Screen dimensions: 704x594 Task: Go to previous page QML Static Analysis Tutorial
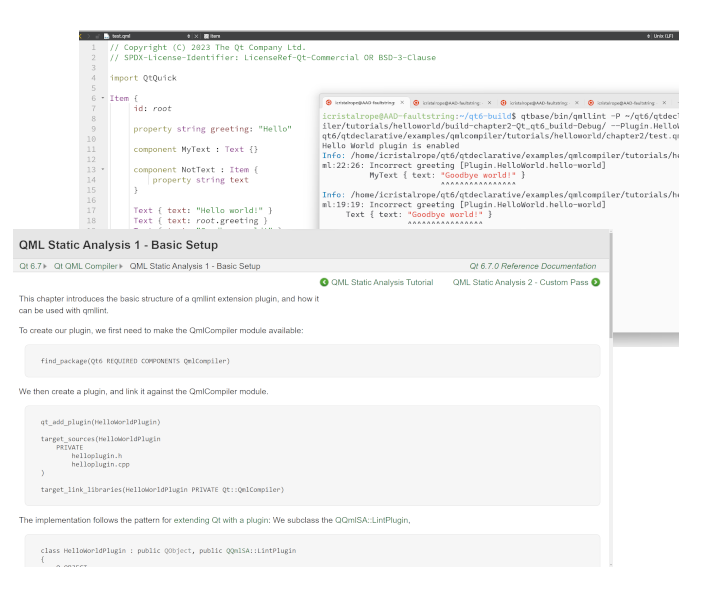coord(382,282)
